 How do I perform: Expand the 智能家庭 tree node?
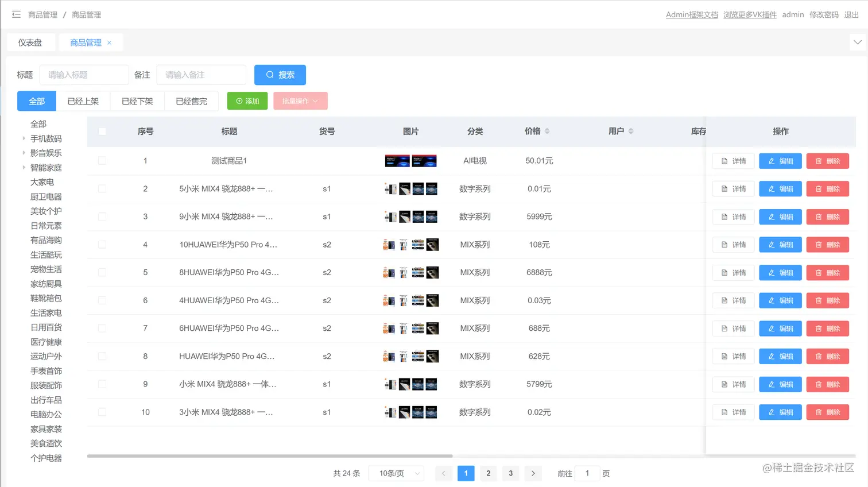[x=24, y=168]
